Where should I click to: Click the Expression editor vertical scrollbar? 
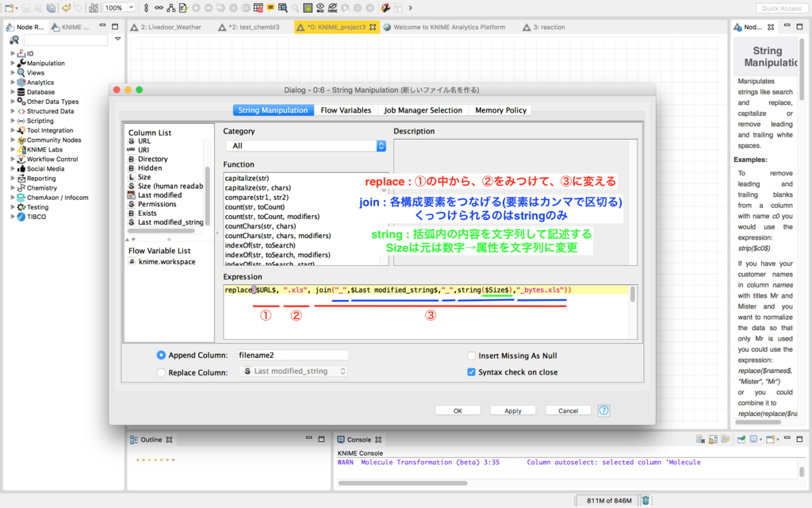[632, 294]
